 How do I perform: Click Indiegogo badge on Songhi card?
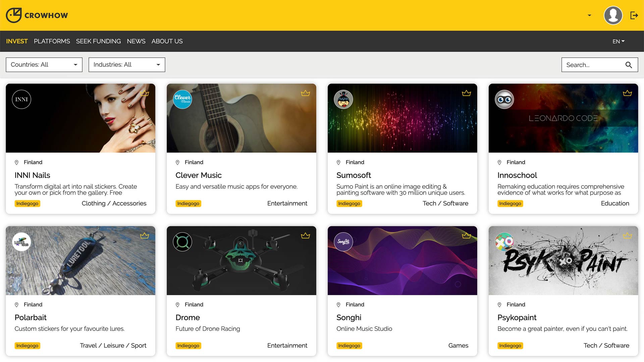pyautogui.click(x=349, y=346)
